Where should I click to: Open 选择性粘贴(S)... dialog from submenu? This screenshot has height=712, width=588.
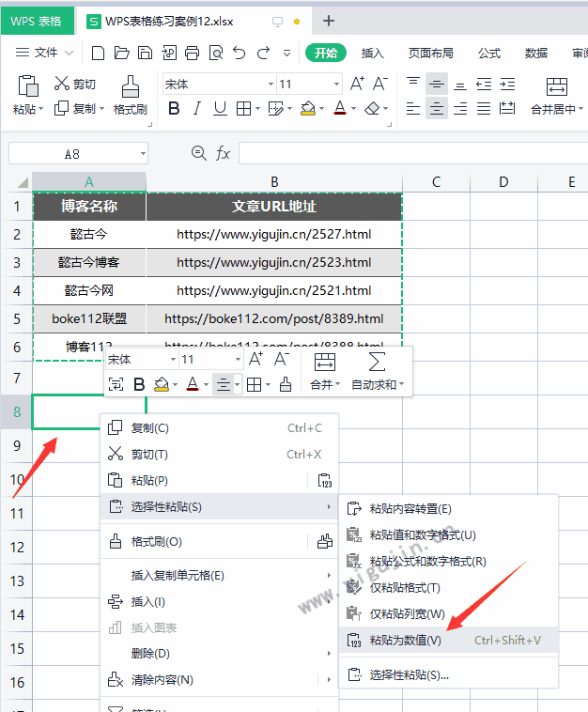(449, 674)
